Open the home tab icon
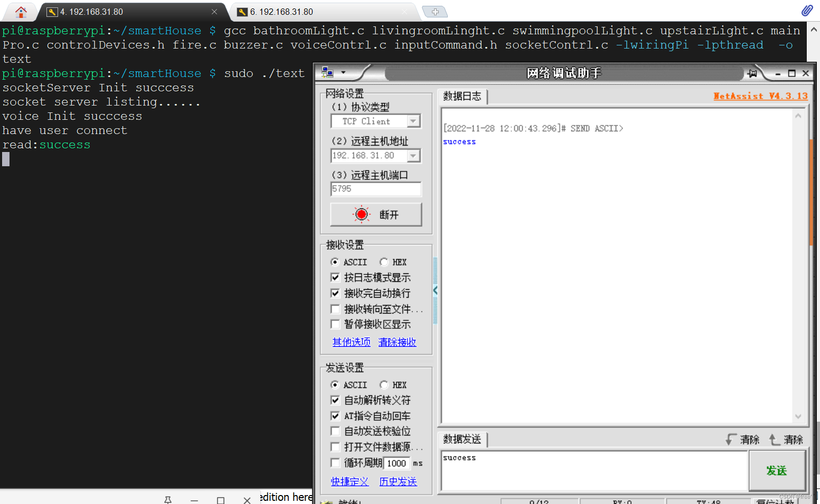The width and height of the screenshot is (820, 504). [x=21, y=12]
